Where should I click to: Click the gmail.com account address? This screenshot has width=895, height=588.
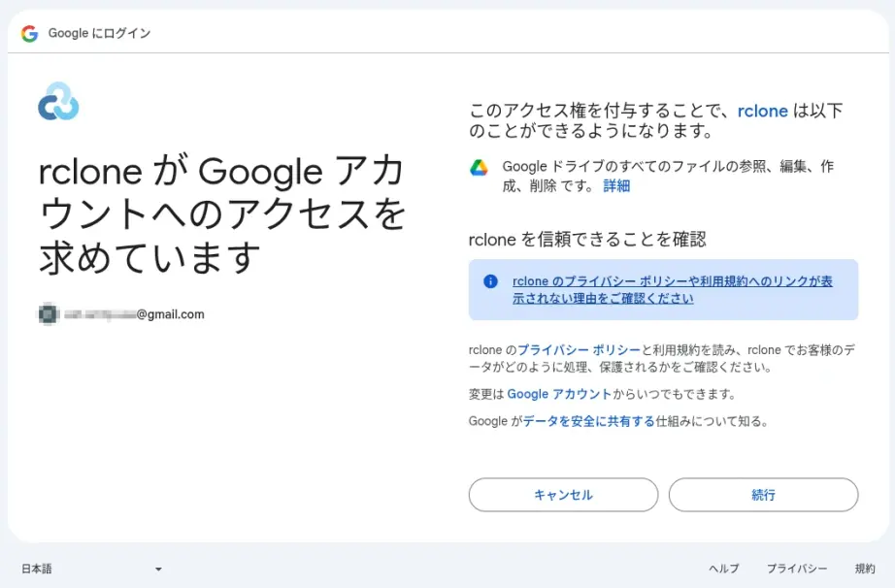(134, 314)
